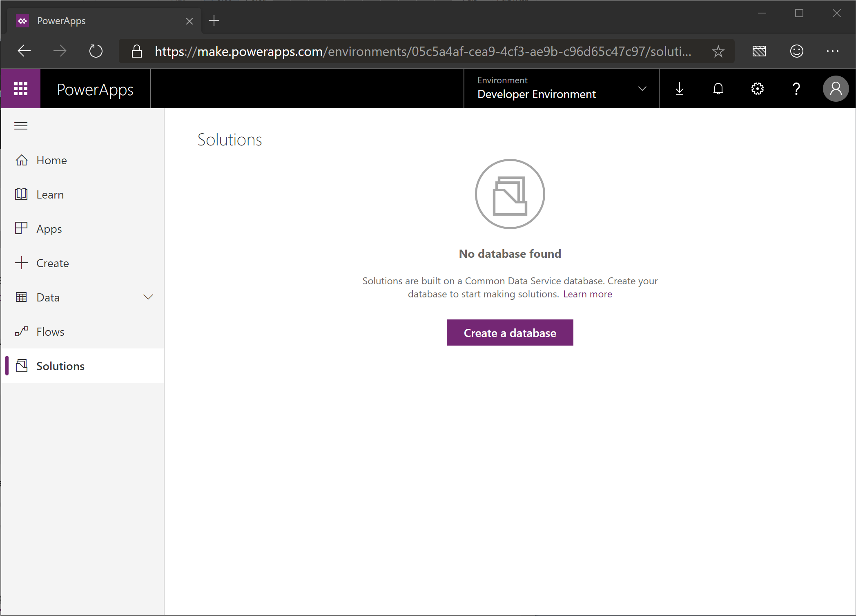The height and width of the screenshot is (616, 856).
Task: Open the notifications bell
Action: coord(718,89)
